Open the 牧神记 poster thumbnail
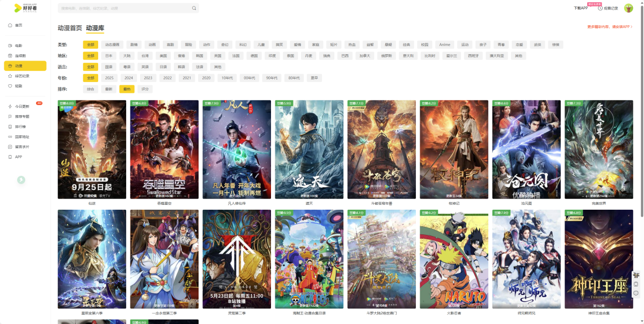644x324 pixels. (x=454, y=150)
